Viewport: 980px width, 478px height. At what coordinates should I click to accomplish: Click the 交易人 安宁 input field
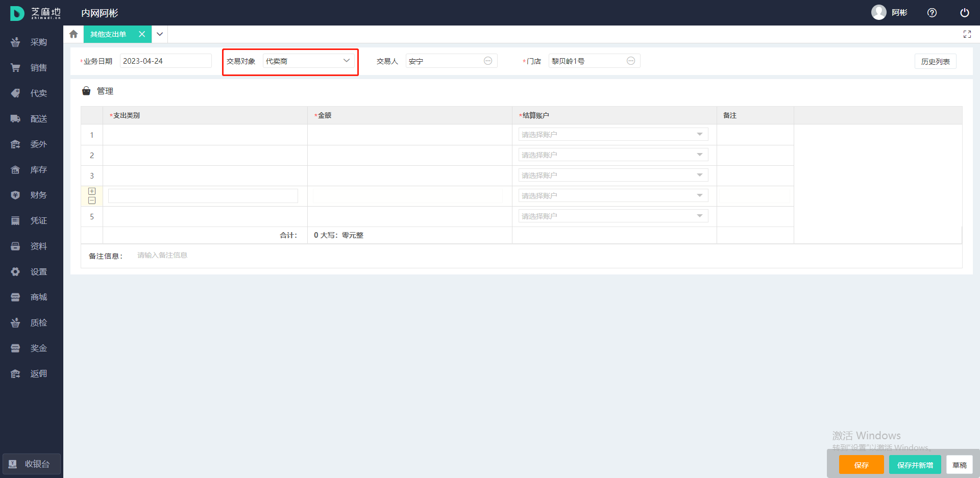(452, 61)
